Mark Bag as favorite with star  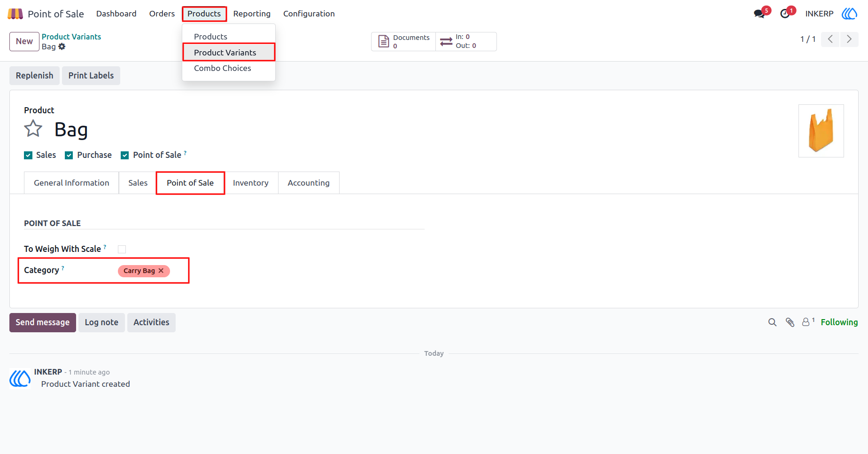(33, 128)
